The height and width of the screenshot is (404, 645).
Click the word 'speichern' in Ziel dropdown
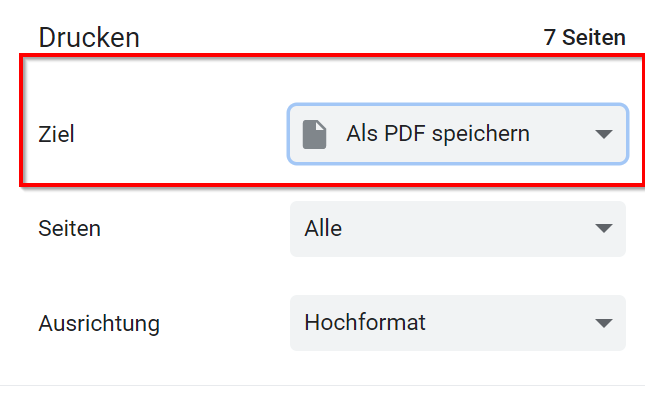481,135
